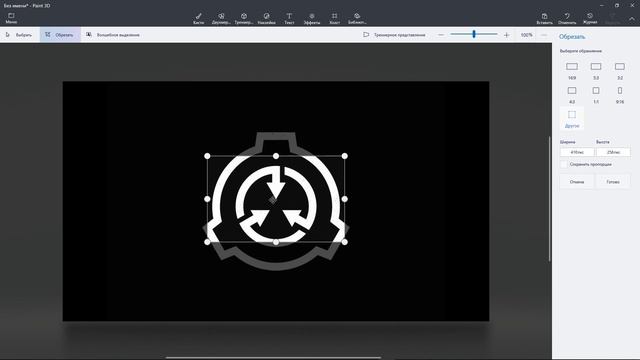Click the top-right crop corner handle
The image size is (640, 360).
[344, 156]
